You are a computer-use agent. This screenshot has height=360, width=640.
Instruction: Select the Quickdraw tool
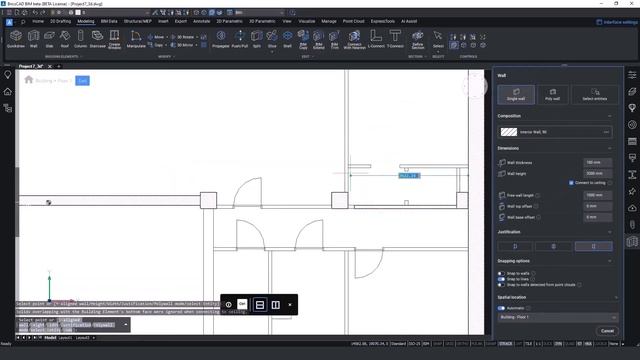[16, 39]
